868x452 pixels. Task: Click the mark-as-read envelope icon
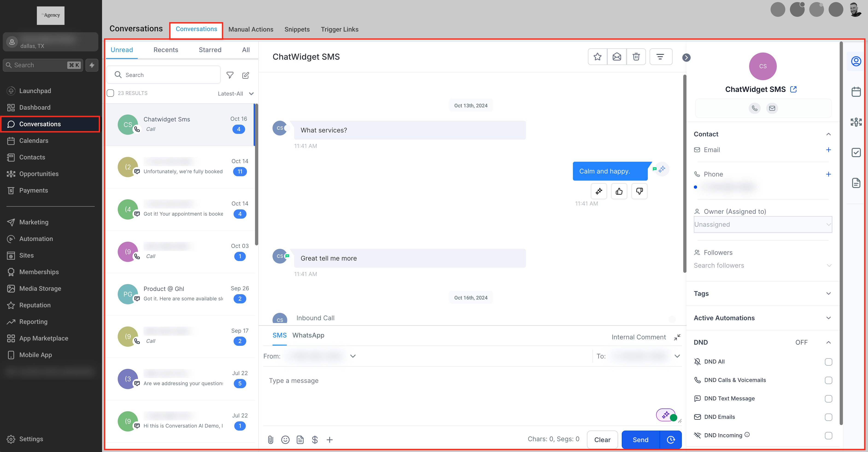(617, 57)
